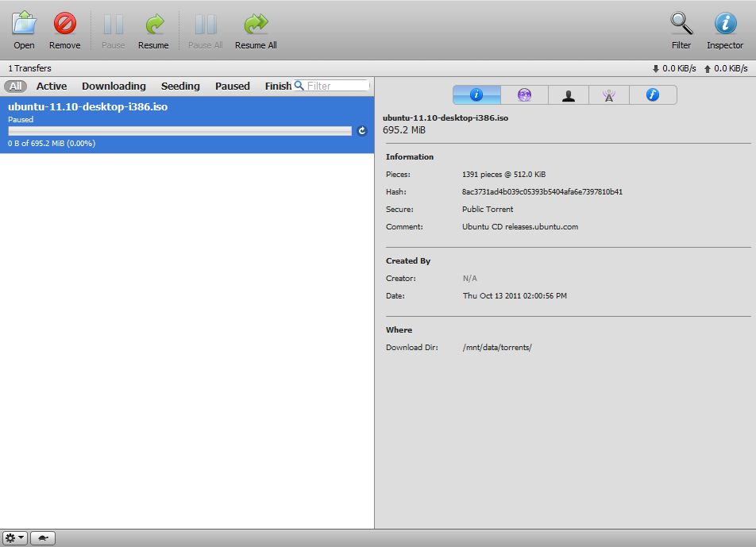Select the ubuntu-11.10-desktop-i386.iso torrent name in list
The image size is (756, 547).
click(87, 106)
